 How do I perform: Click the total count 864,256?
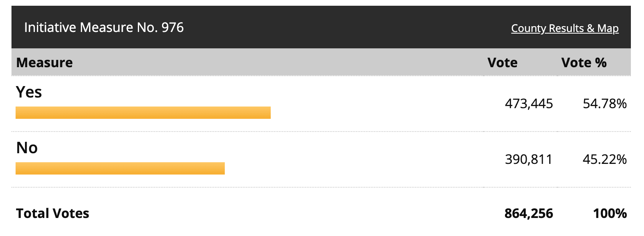tap(528, 213)
